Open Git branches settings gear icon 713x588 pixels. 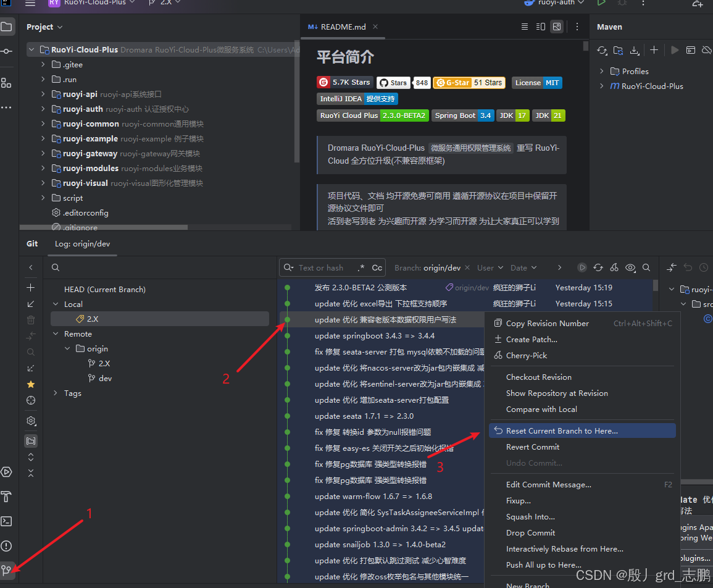(x=31, y=421)
